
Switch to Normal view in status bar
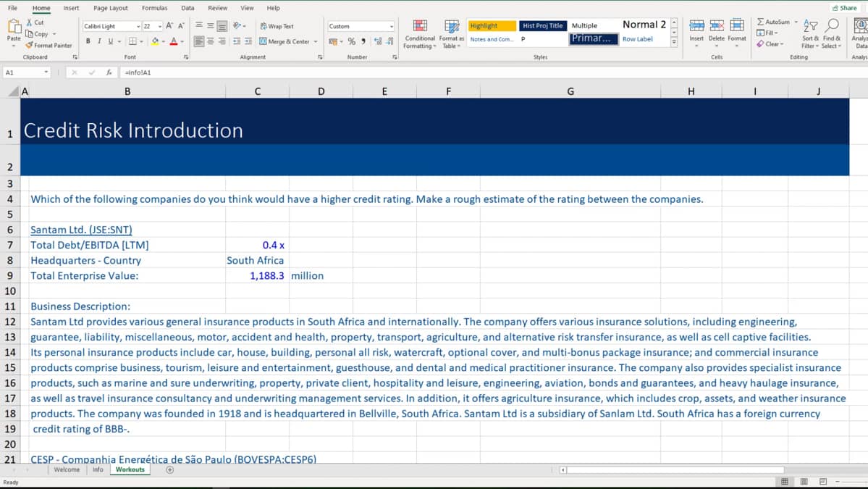(785, 481)
